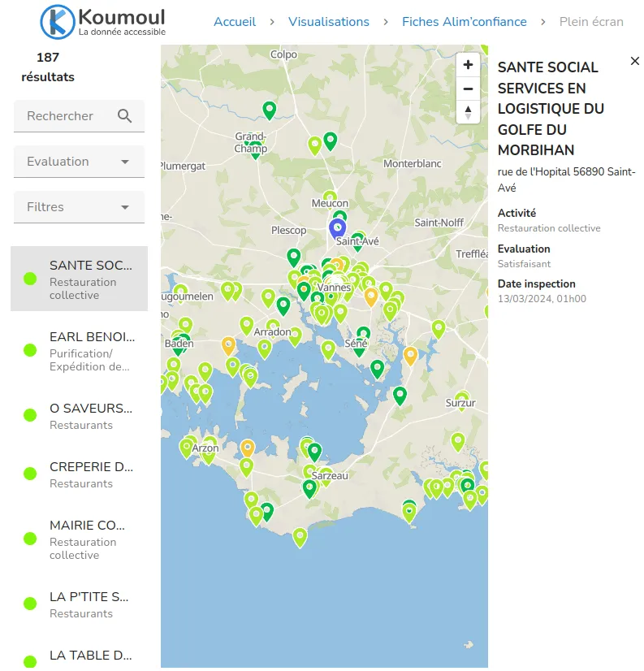
Task: Select MAIRIE CO... list item
Action: tap(79, 539)
